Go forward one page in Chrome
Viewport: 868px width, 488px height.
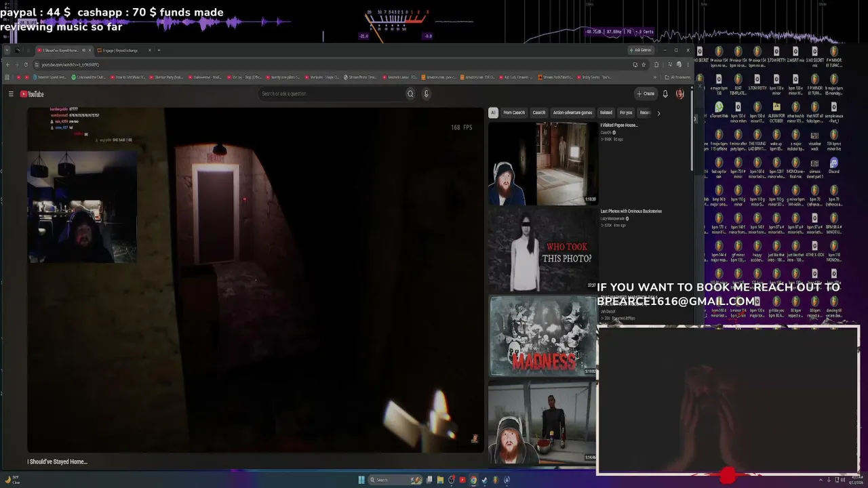coord(17,64)
